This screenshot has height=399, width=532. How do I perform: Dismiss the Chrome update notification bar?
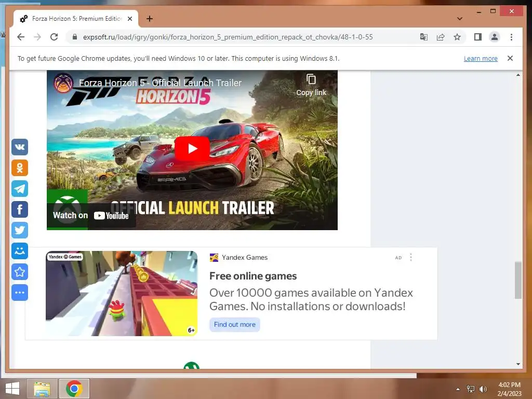coord(510,58)
